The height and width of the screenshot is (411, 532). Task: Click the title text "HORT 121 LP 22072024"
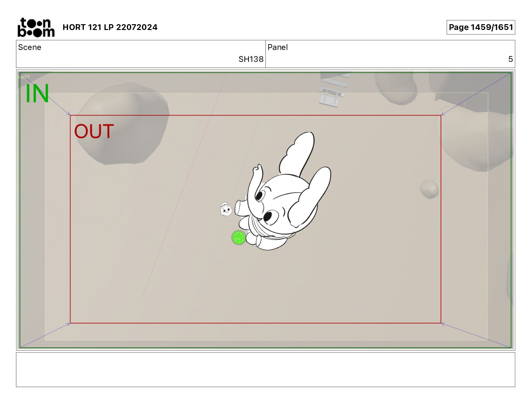[110, 27]
